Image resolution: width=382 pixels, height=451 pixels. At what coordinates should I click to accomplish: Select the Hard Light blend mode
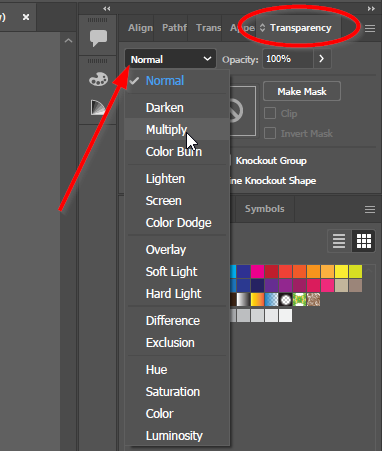177,294
